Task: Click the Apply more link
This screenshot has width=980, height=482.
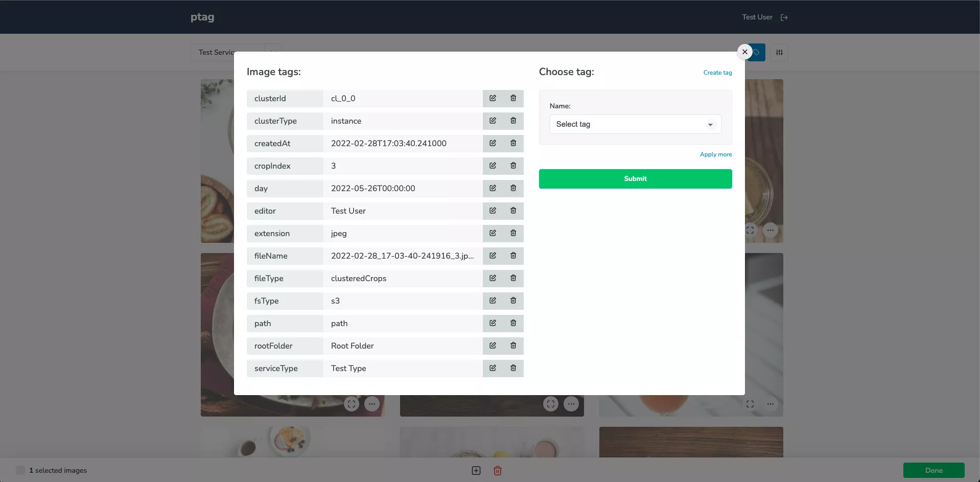Action: pos(716,154)
